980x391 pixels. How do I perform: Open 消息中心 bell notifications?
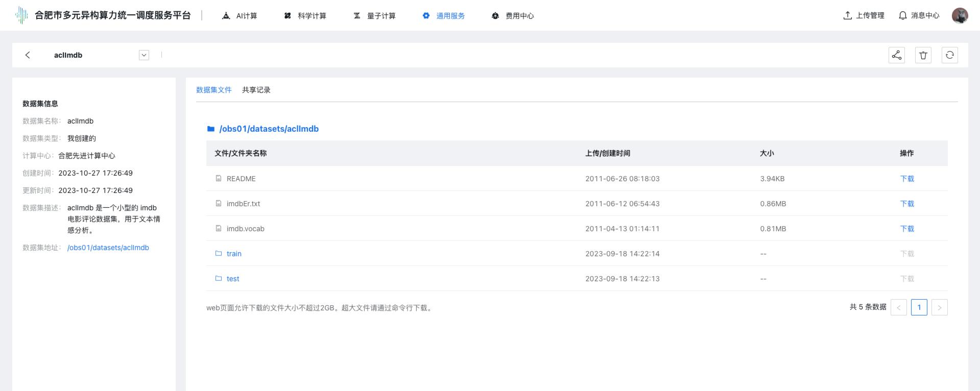coord(919,15)
